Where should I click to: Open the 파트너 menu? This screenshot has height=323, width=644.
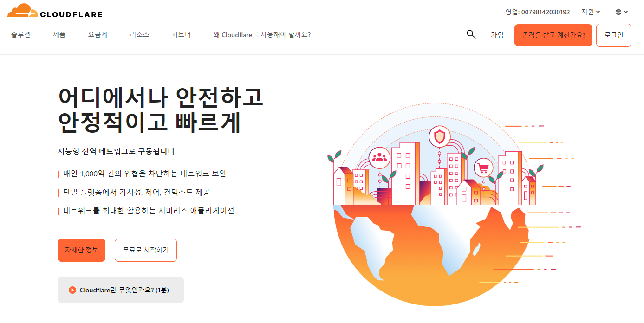[x=181, y=35]
